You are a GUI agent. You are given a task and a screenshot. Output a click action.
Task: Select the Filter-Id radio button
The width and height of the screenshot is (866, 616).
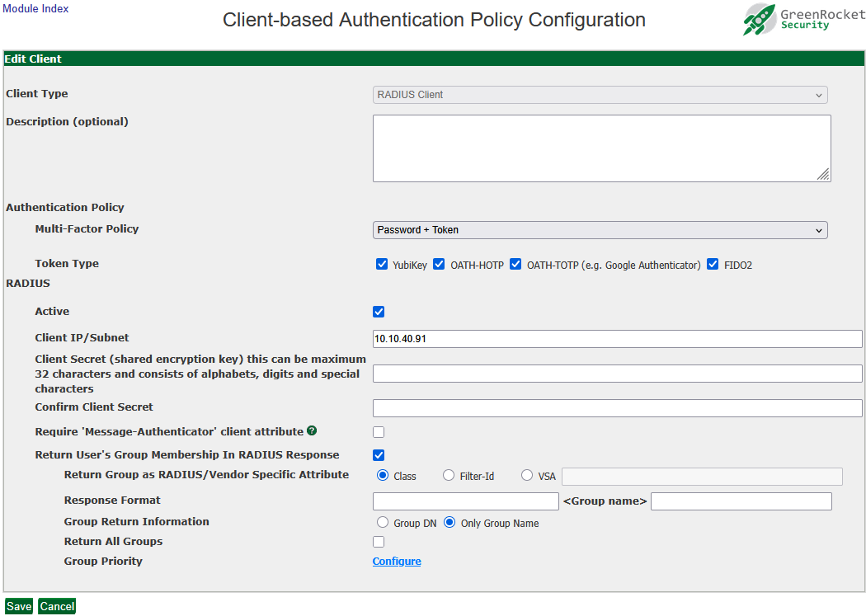point(449,476)
